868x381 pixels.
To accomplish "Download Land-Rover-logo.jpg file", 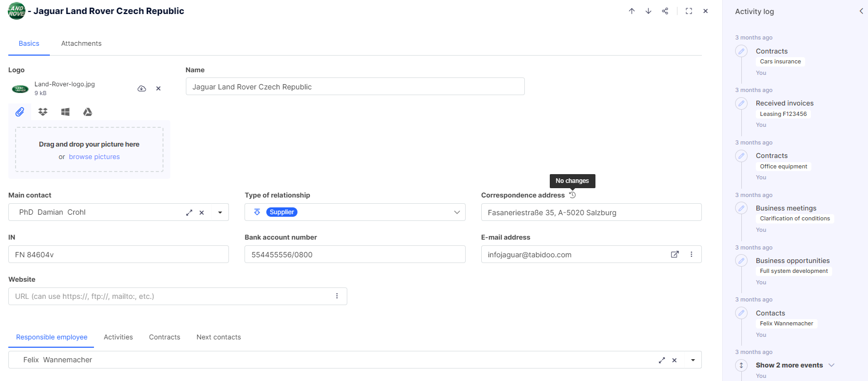I will [142, 88].
